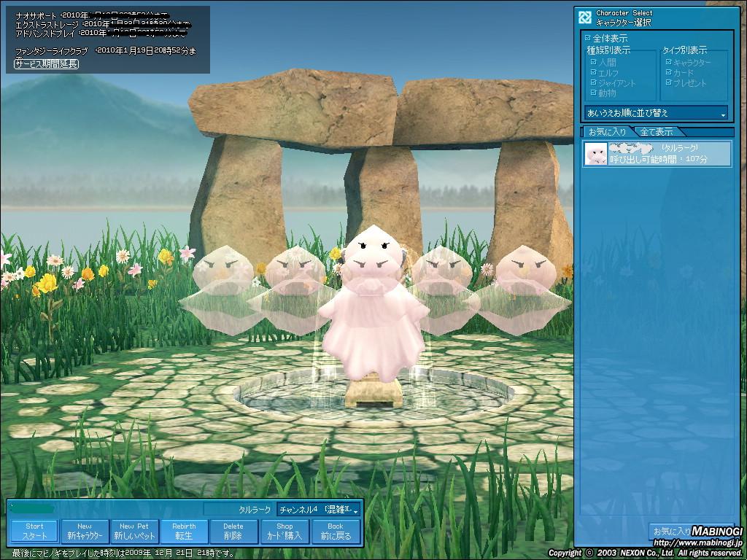Toggle the カード type filter checkbox
Screen dimensions: 747x560
point(668,73)
